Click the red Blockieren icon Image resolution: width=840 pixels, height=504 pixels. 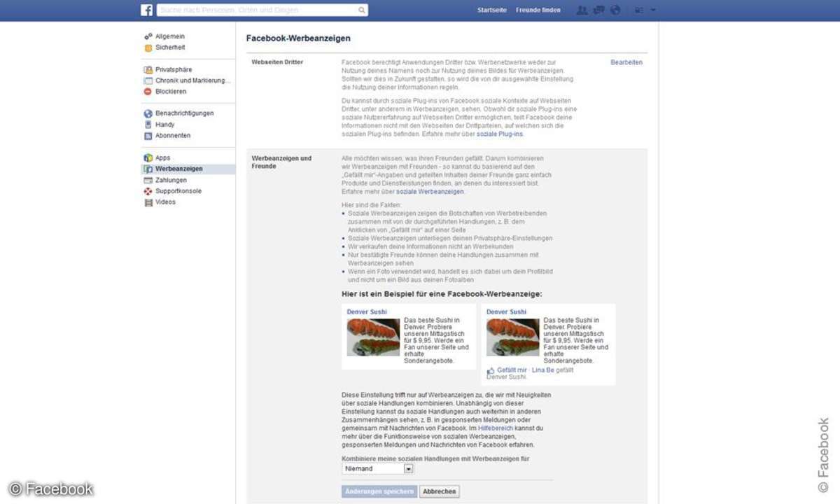click(x=148, y=92)
